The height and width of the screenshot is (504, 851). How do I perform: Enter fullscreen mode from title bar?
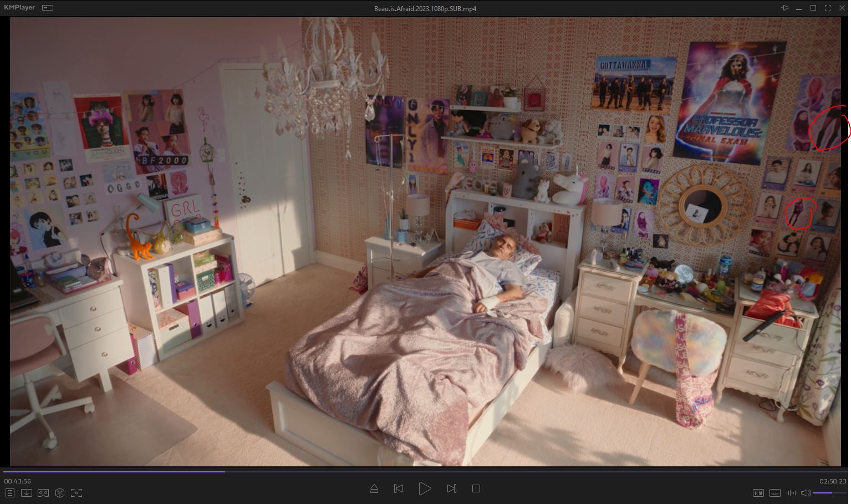(828, 8)
